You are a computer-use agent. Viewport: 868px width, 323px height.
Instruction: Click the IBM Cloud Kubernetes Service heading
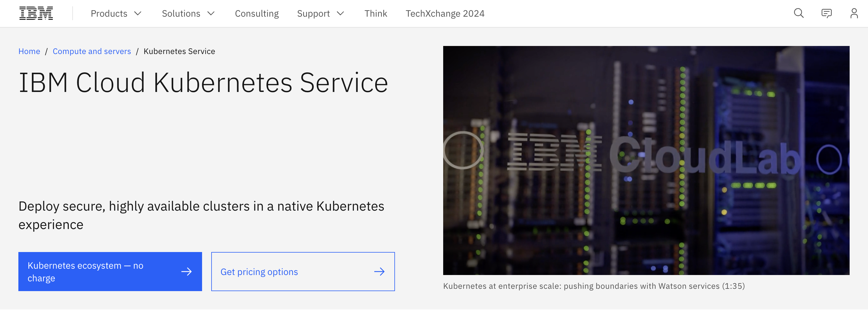tap(203, 82)
